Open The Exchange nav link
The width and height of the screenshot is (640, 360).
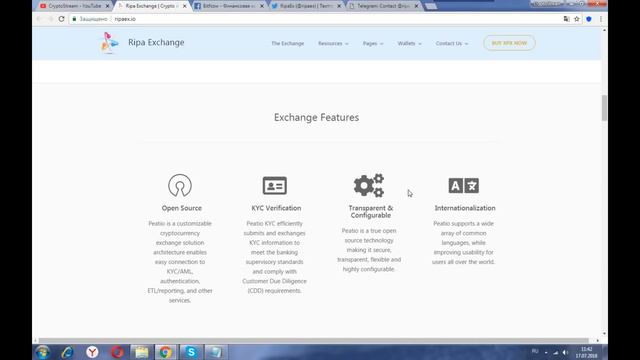click(288, 43)
